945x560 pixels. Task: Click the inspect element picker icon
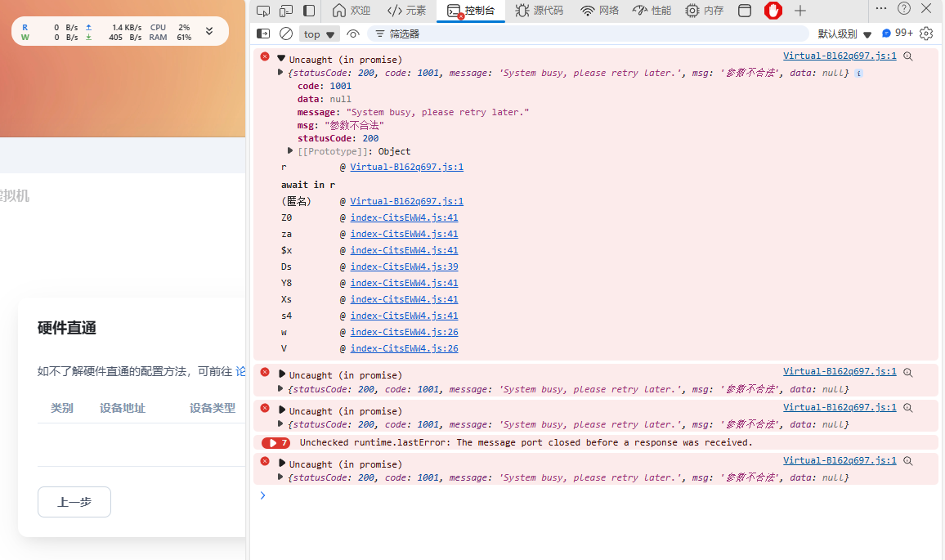[263, 11]
